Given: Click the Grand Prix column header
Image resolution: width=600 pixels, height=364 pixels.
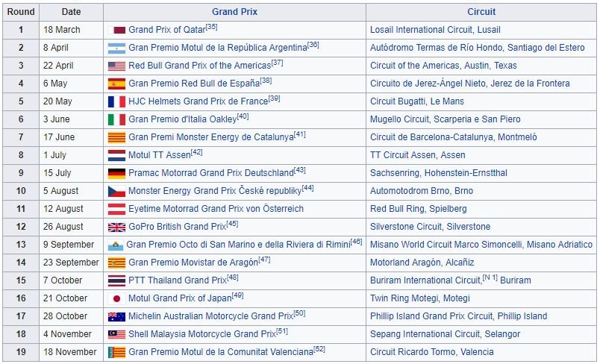Looking at the screenshot, I should click(x=234, y=12).
